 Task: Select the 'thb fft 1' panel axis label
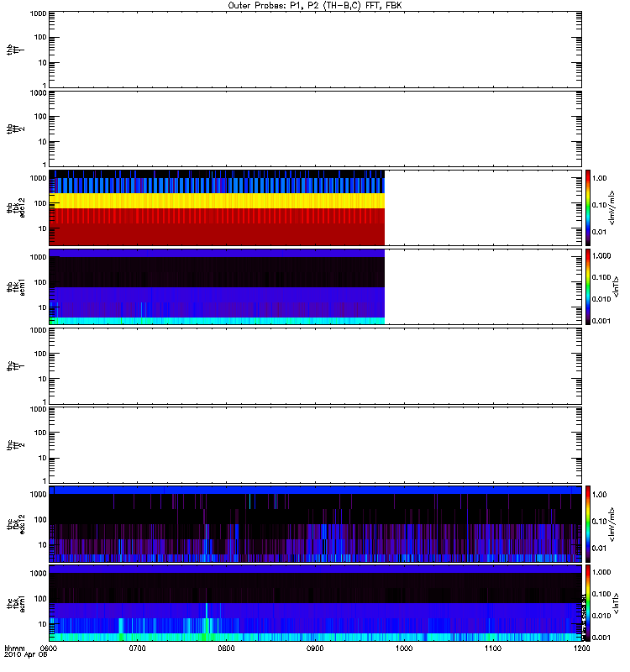click(x=14, y=50)
